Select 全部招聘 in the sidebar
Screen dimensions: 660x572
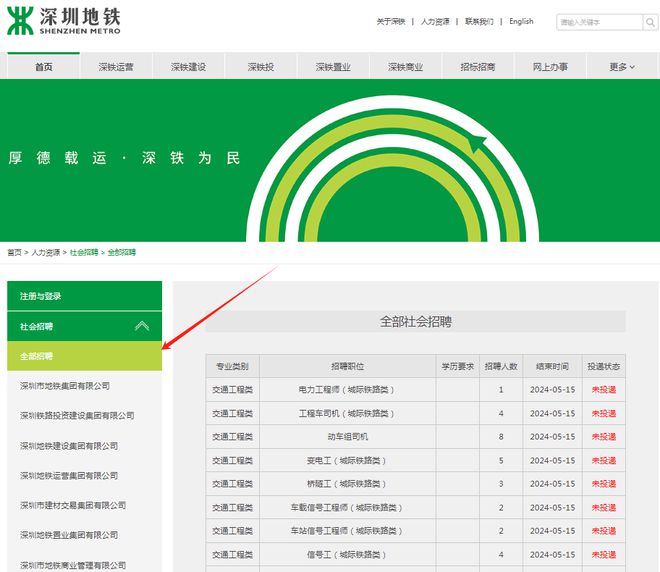pyautogui.click(x=37, y=356)
